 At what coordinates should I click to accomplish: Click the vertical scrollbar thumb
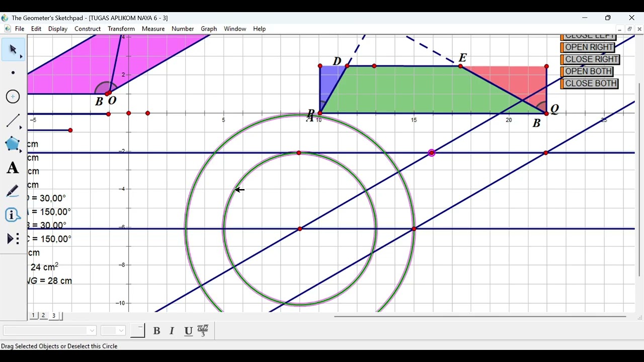pos(639,179)
